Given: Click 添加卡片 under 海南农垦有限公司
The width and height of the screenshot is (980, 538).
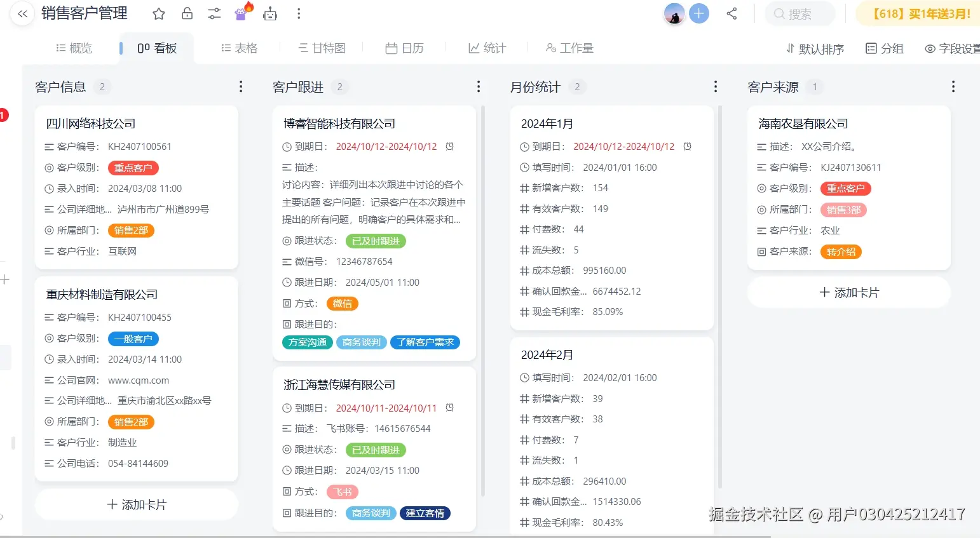Looking at the screenshot, I should 848,292.
